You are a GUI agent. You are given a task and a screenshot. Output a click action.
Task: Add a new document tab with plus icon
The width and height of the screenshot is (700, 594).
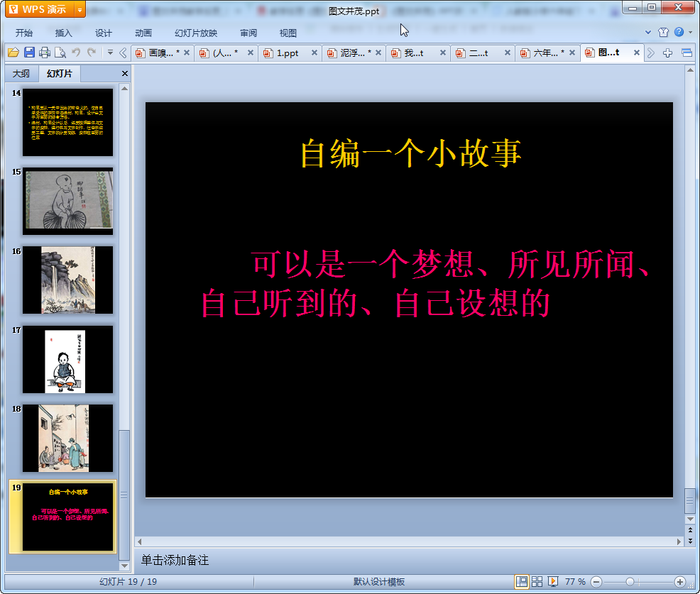coord(667,53)
